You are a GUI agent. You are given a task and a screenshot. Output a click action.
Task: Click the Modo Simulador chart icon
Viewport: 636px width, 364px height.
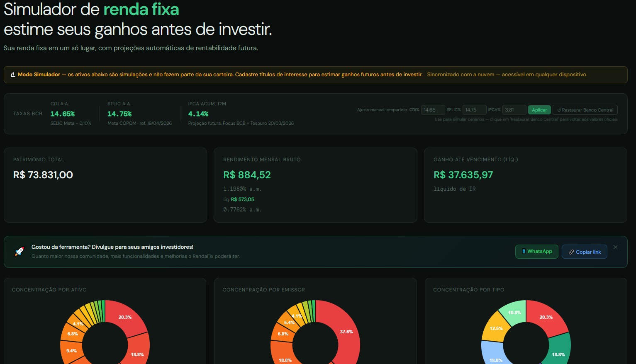pyautogui.click(x=13, y=75)
